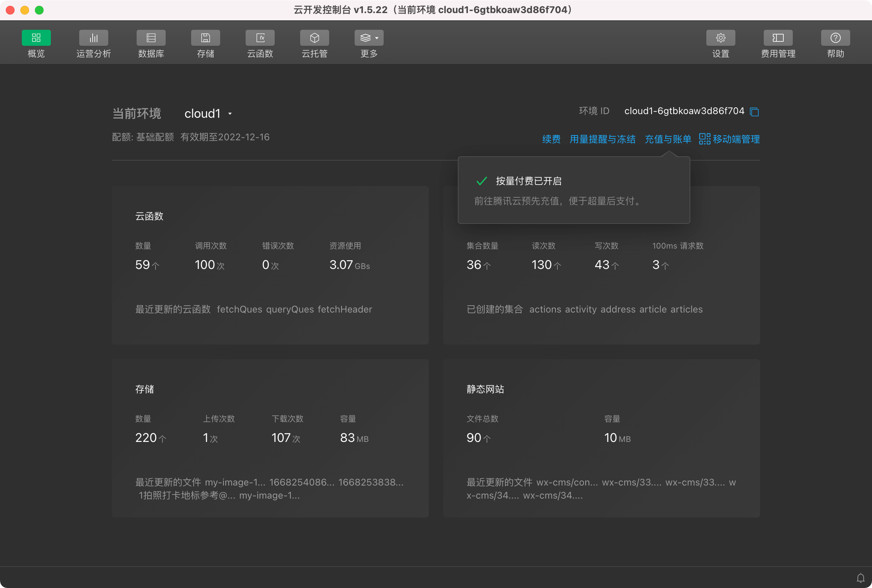The image size is (872, 588).
Task: Click the 存储 card title
Action: 144,389
